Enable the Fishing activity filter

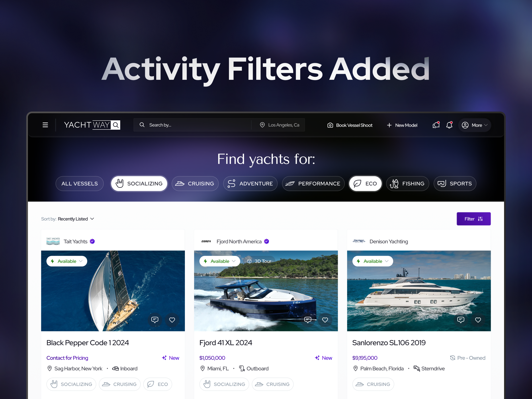click(x=407, y=184)
